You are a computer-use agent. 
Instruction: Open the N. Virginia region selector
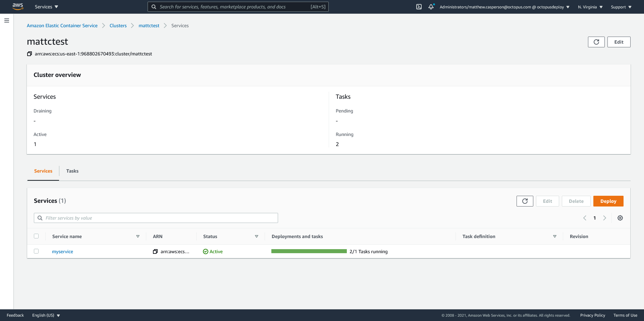(x=590, y=7)
